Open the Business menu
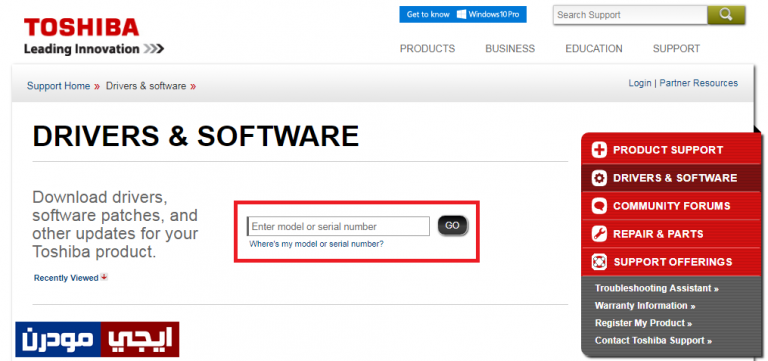This screenshot has height=361, width=768. coord(510,48)
